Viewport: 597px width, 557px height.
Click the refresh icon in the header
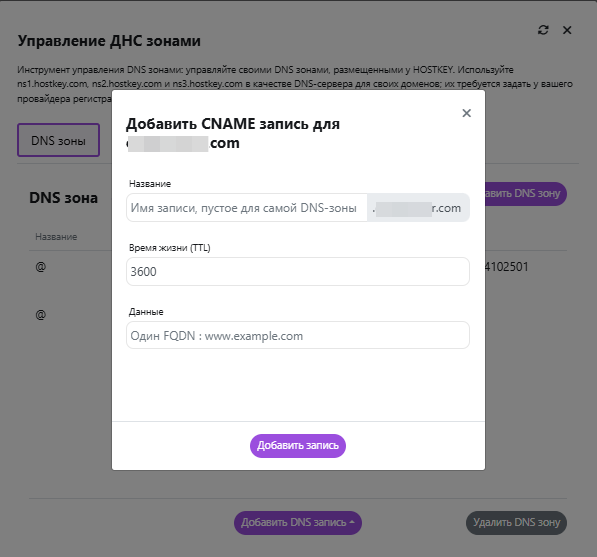pyautogui.click(x=543, y=30)
